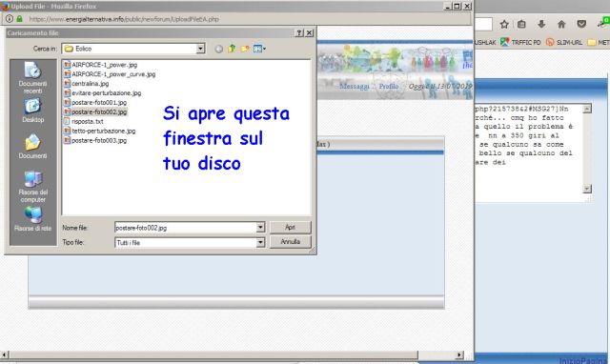Click the icon of centralina.jpg file
Image resolution: width=610 pixels, height=364 pixels.
pyautogui.click(x=67, y=83)
